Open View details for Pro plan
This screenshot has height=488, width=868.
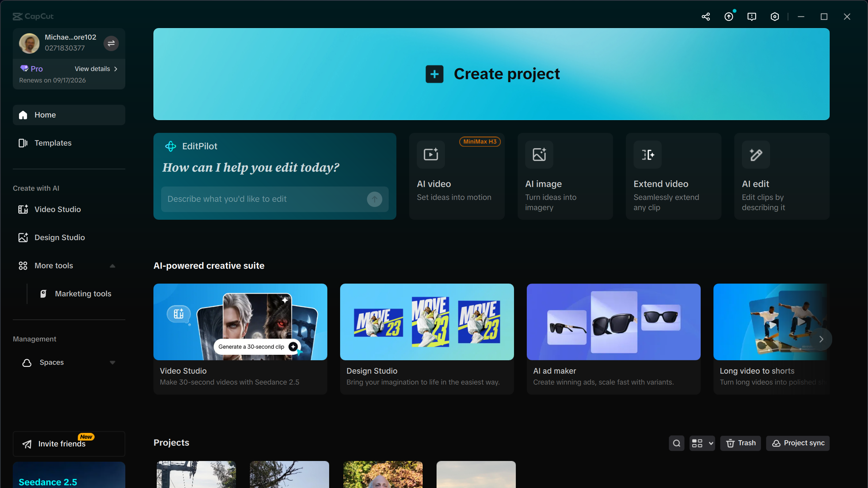coord(96,69)
